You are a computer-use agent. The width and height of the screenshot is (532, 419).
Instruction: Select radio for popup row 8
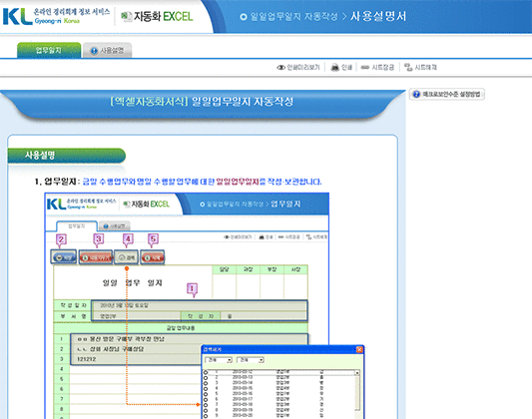206,411
